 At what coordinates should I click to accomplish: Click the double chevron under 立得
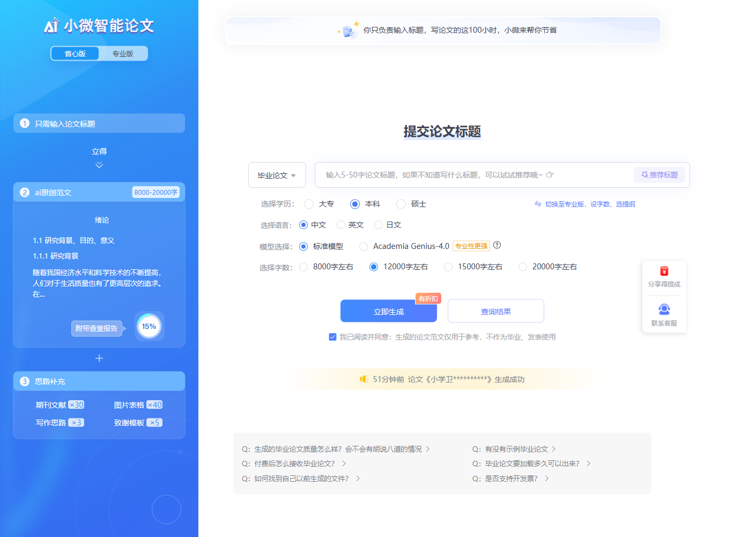tap(99, 165)
